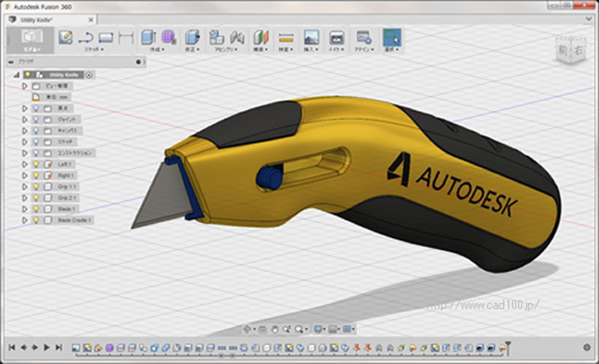Click the Orbit navigation icon

tap(246, 329)
